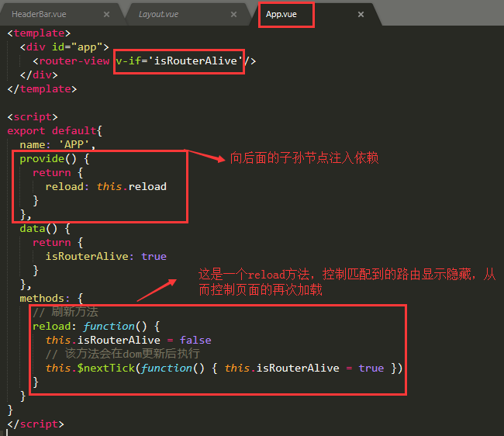Select the App.vue tab
The height and width of the screenshot is (436, 504).
pyautogui.click(x=281, y=14)
